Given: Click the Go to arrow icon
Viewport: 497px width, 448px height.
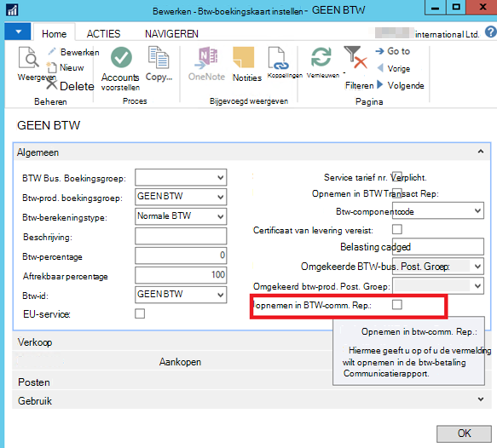Looking at the screenshot, I should click(x=379, y=51).
